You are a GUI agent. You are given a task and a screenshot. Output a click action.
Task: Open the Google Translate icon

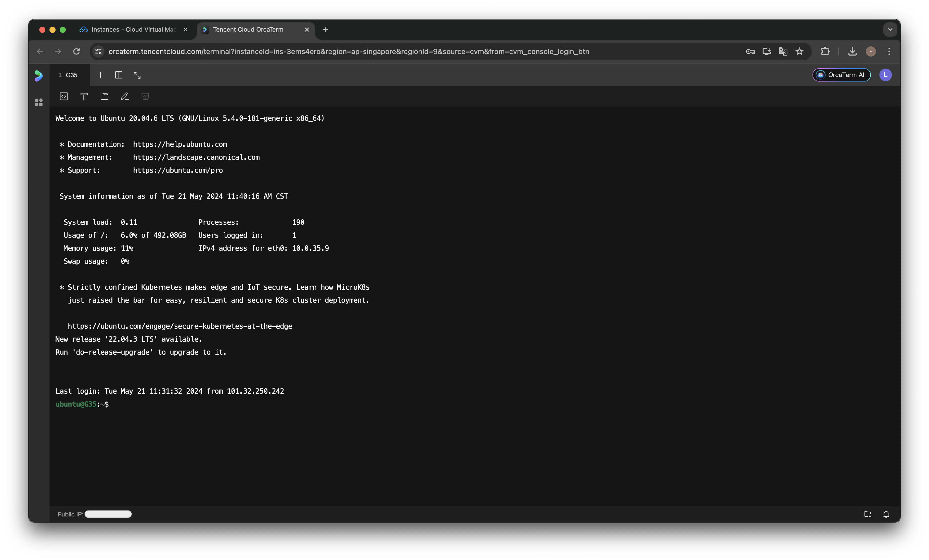point(783,52)
